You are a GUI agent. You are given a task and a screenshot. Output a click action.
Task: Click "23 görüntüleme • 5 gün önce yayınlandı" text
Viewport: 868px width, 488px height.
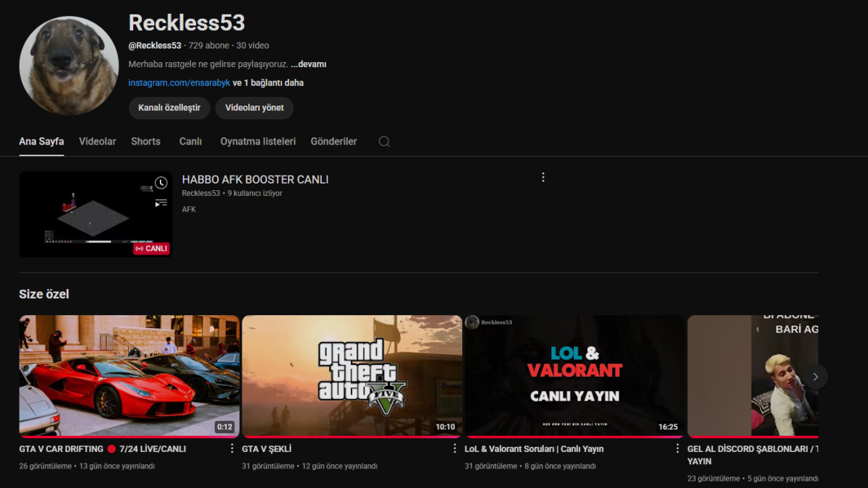[x=752, y=479]
